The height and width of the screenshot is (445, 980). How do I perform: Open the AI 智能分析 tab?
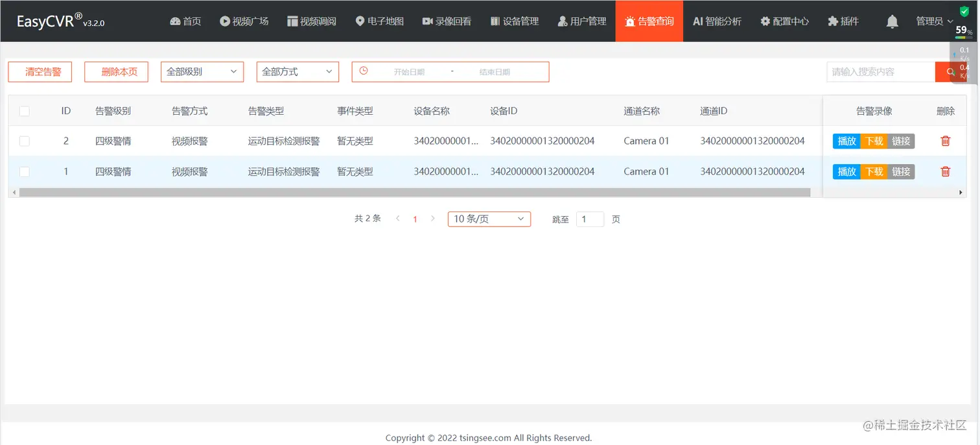(x=717, y=21)
